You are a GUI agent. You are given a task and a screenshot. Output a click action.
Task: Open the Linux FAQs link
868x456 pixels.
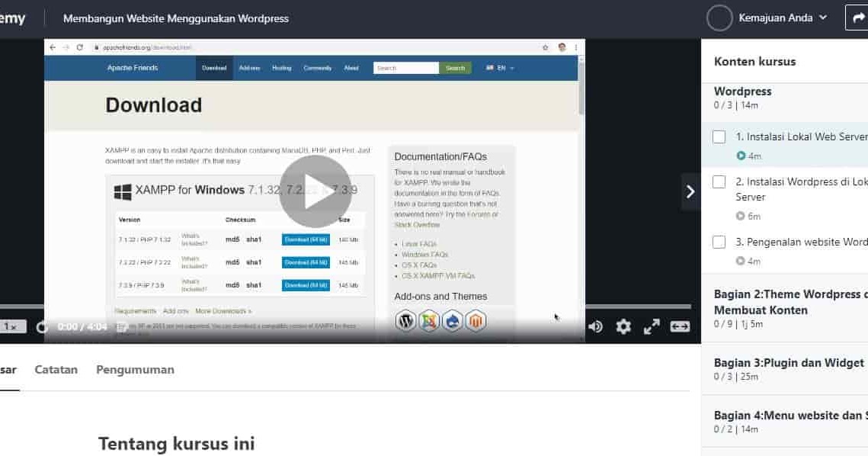pos(418,244)
